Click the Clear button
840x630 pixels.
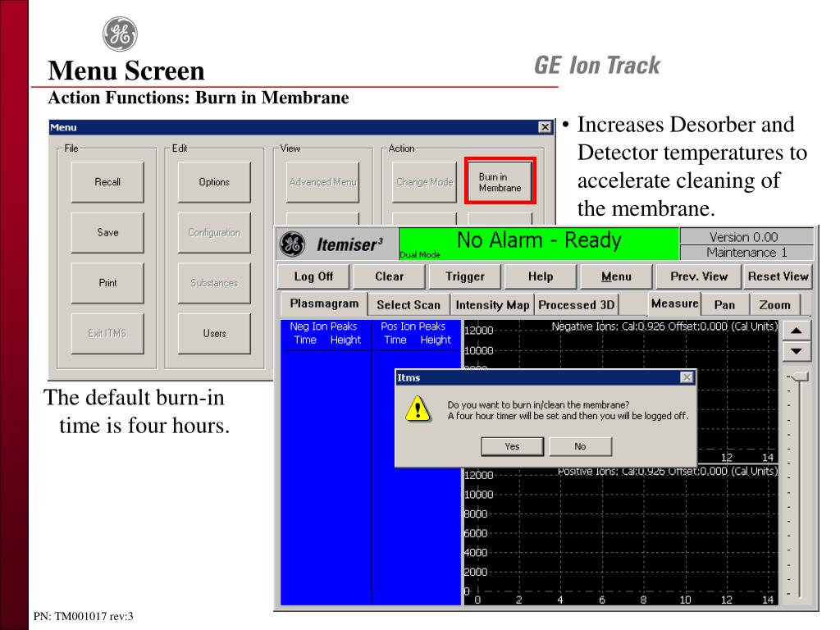[x=389, y=276]
